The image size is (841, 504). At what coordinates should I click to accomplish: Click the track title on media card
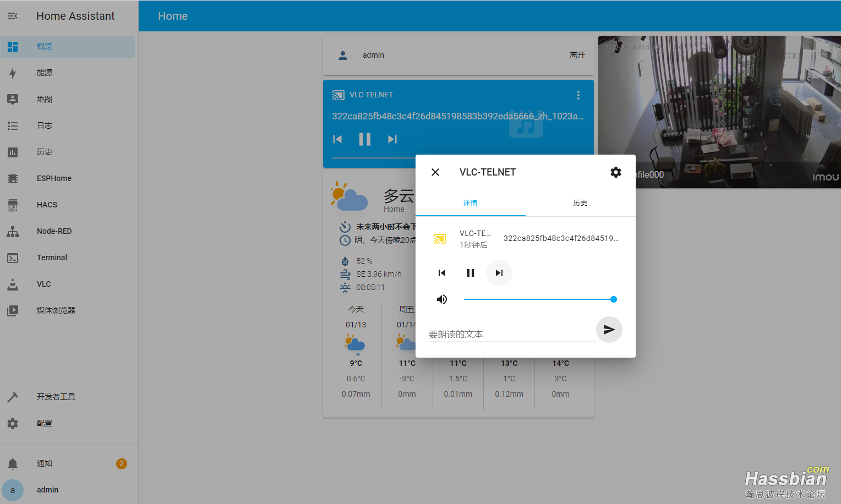(458, 116)
